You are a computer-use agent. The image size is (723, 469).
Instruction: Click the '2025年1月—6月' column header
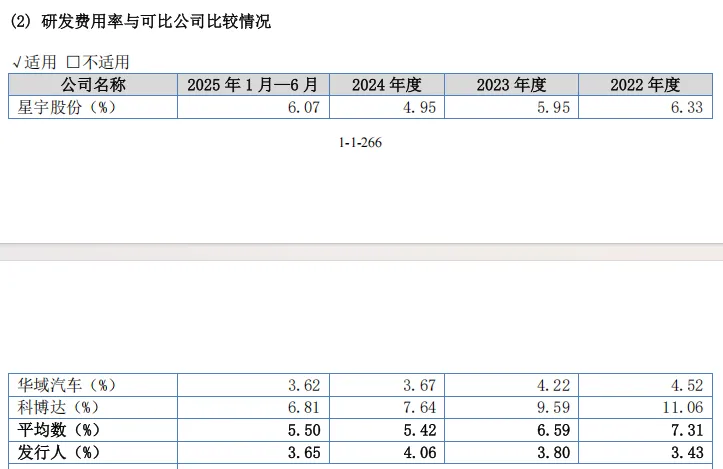tap(253, 84)
